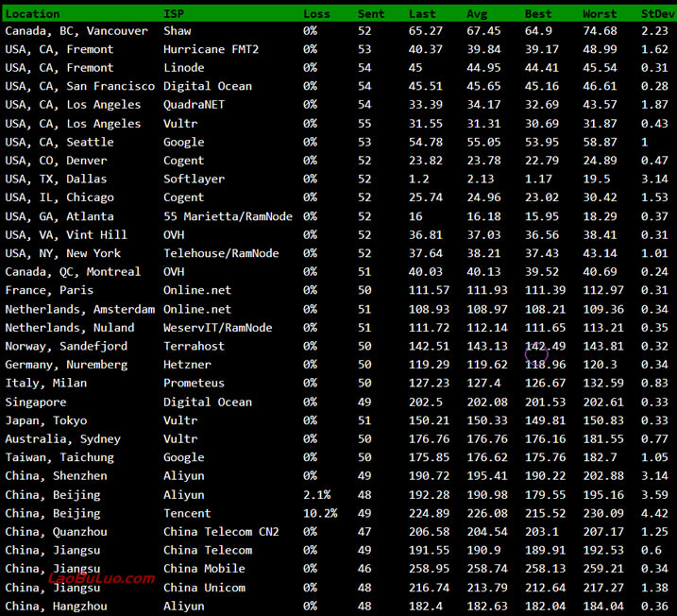Click the China Mobile ISP cell
The image size is (677, 616).
point(204,569)
